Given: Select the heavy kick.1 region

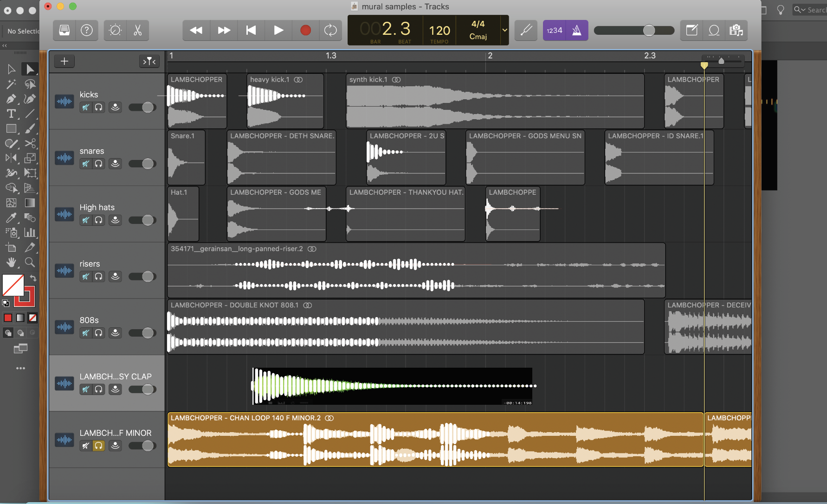Looking at the screenshot, I should coord(285,101).
